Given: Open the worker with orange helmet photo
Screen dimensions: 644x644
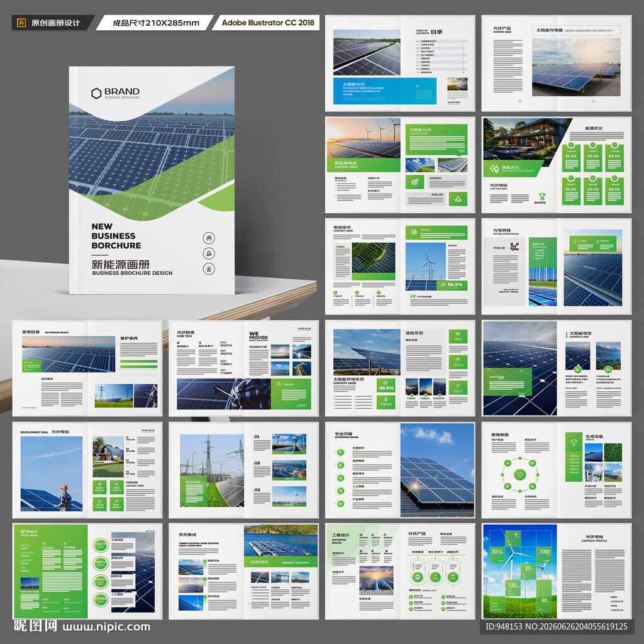Looking at the screenshot, I should tap(52, 474).
